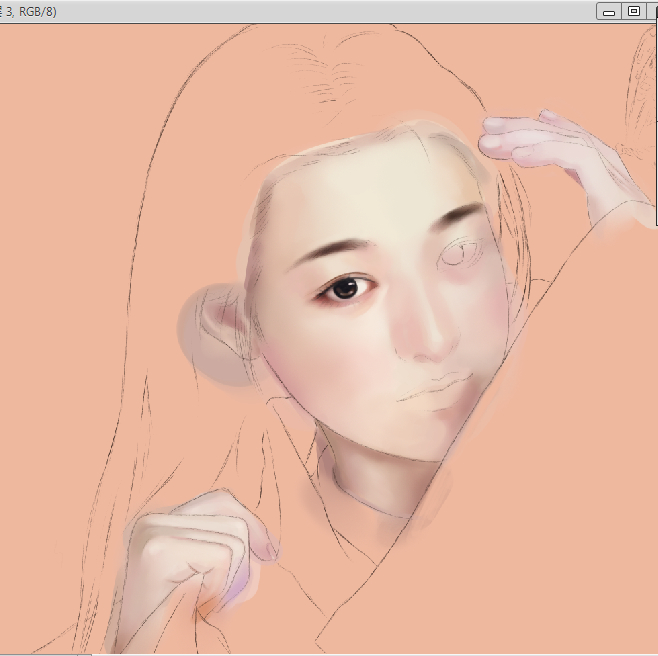
Task: Maximize the document window
Action: [x=633, y=11]
